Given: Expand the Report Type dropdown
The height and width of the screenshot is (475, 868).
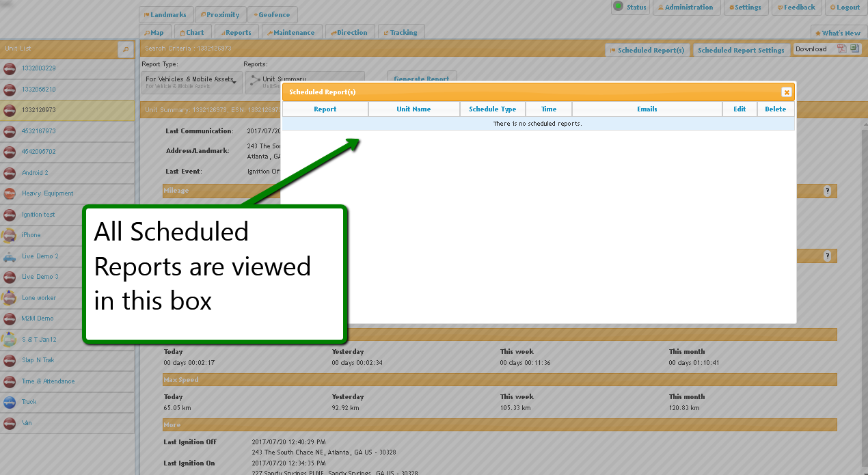Looking at the screenshot, I should pos(191,82).
